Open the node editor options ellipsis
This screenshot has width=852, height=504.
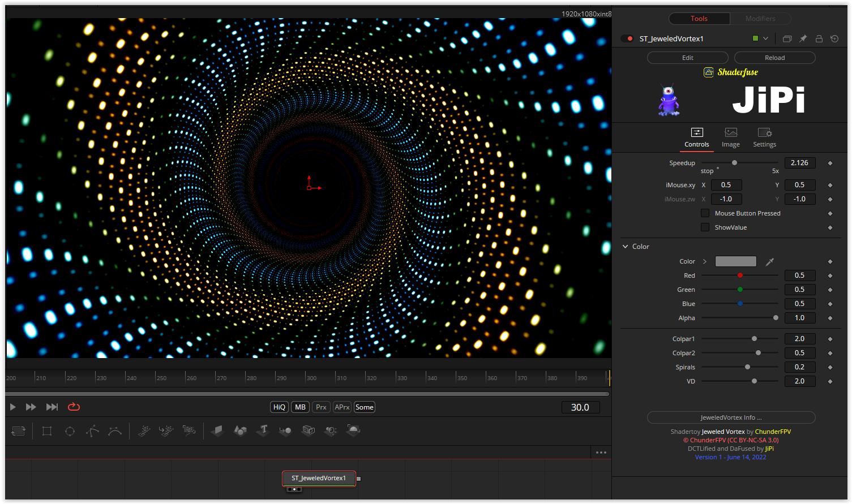(601, 453)
